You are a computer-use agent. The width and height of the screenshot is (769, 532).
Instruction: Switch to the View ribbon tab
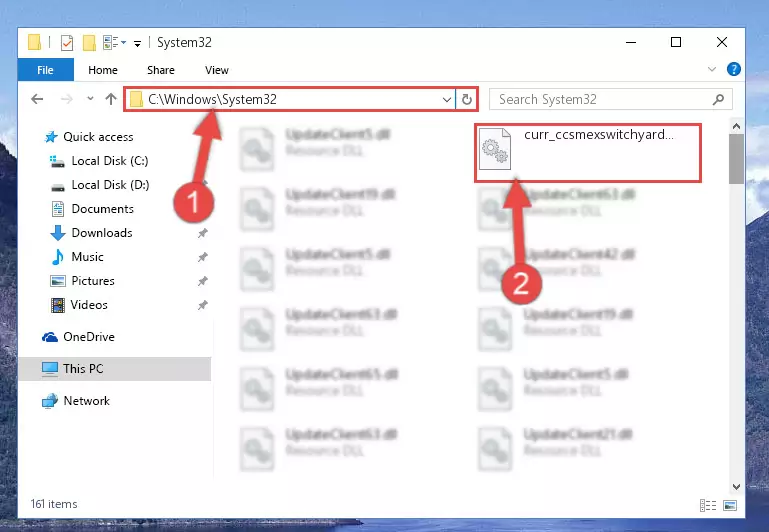click(x=217, y=70)
